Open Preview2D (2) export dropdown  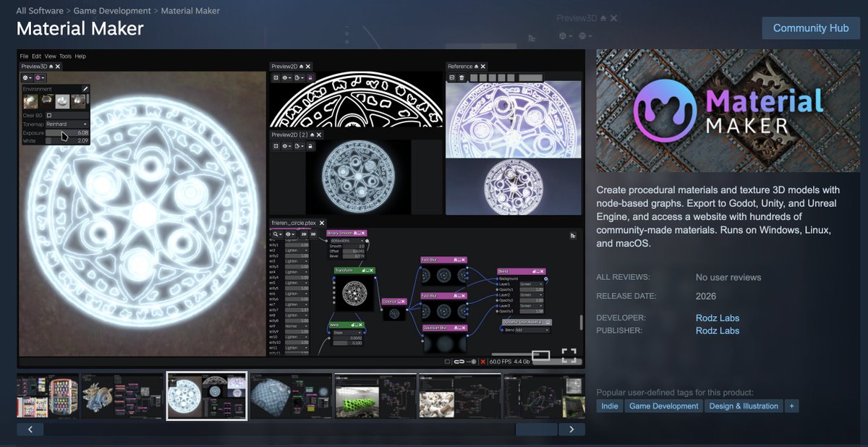(x=299, y=146)
